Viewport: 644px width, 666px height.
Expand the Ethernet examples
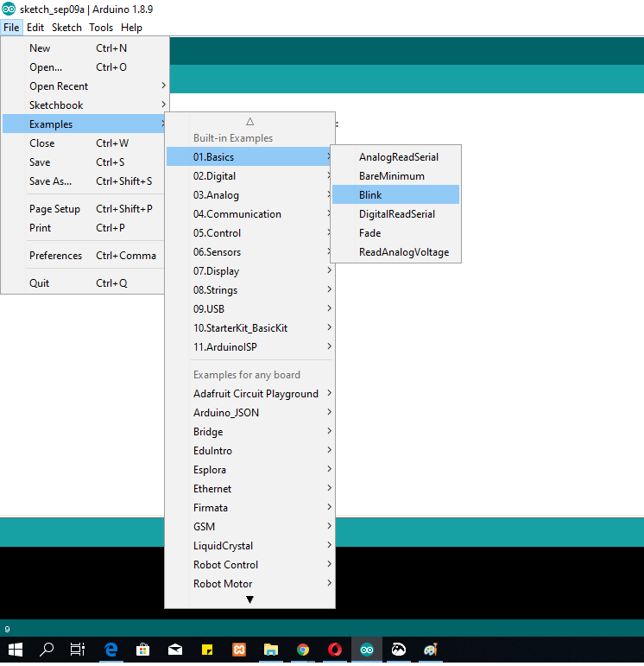pyautogui.click(x=250, y=488)
